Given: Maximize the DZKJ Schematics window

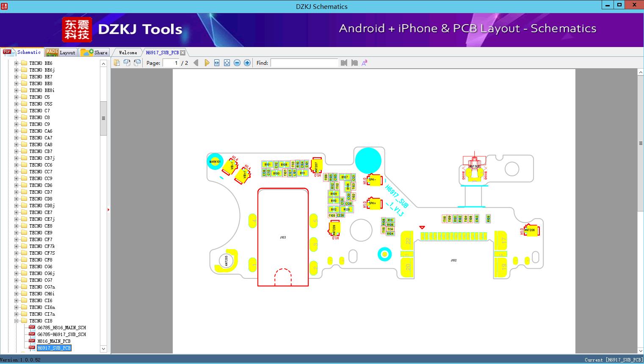Looking at the screenshot, I should pyautogui.click(x=619, y=5).
